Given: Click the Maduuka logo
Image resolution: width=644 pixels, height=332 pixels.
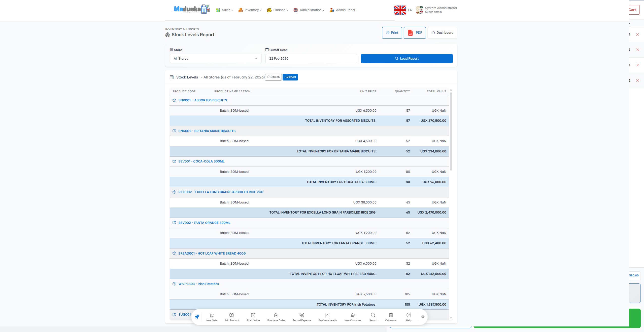Looking at the screenshot, I should tap(191, 10).
